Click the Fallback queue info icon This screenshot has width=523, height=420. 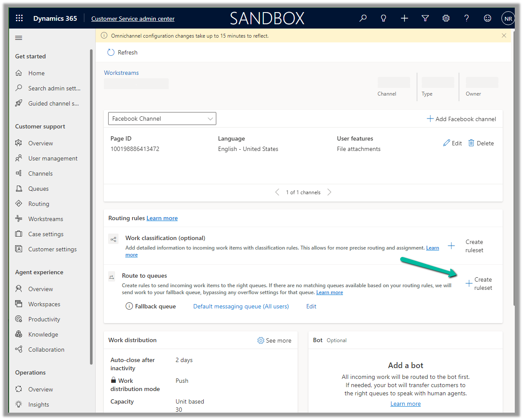coord(129,306)
